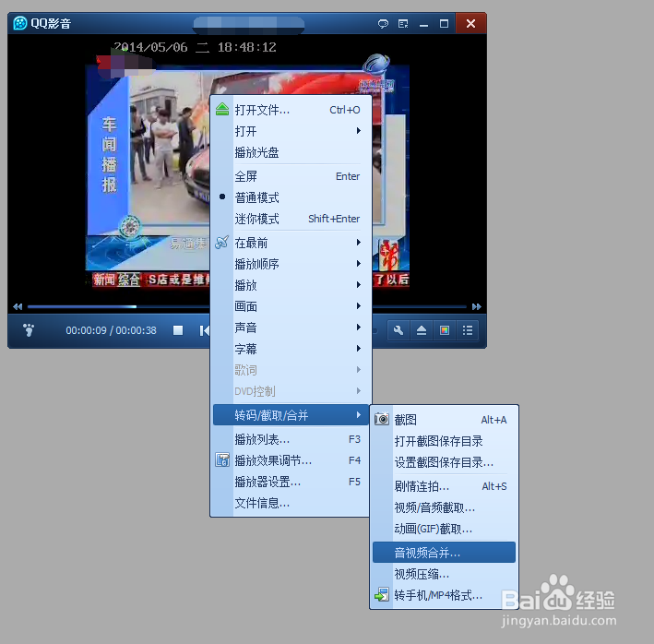This screenshot has height=644, width=654.
Task: Select 动画(GIF)截取... option
Action: [x=444, y=529]
